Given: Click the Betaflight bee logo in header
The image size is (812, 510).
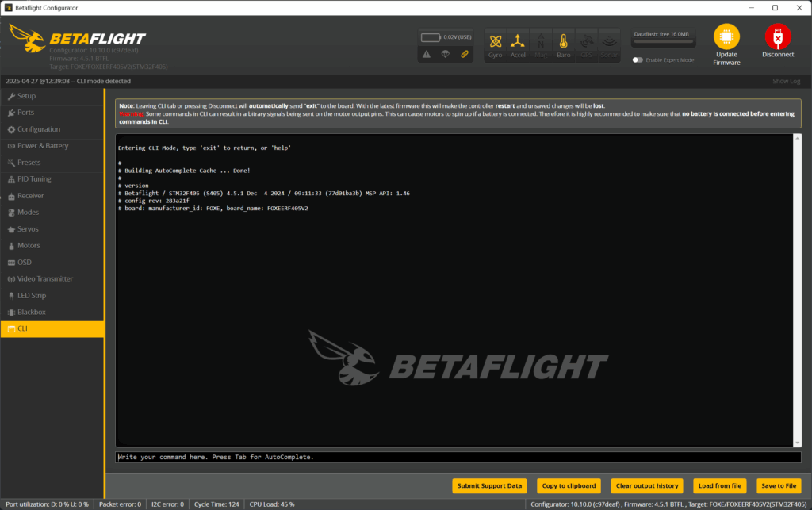Looking at the screenshot, I should pyautogui.click(x=27, y=38).
